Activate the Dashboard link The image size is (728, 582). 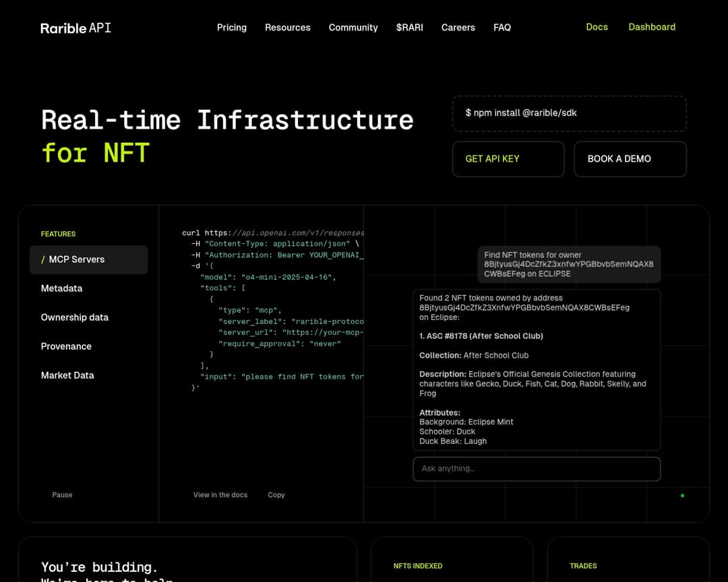click(651, 27)
